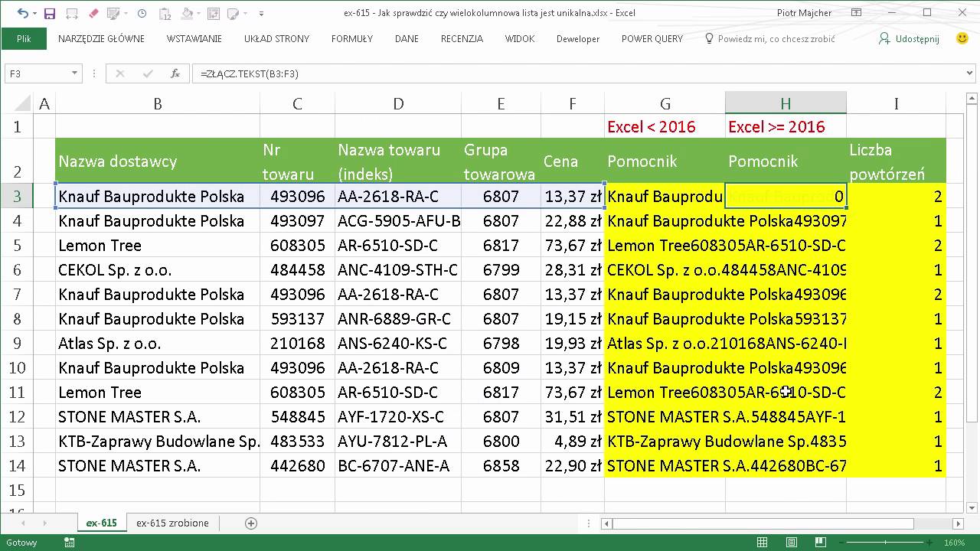Click the horizontal scrollbar left arrow
The image size is (980, 551).
(606, 523)
